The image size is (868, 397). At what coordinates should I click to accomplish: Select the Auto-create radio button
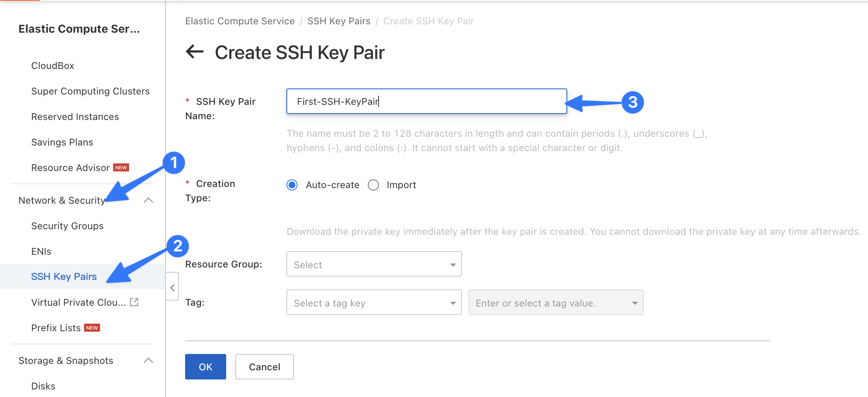click(292, 185)
